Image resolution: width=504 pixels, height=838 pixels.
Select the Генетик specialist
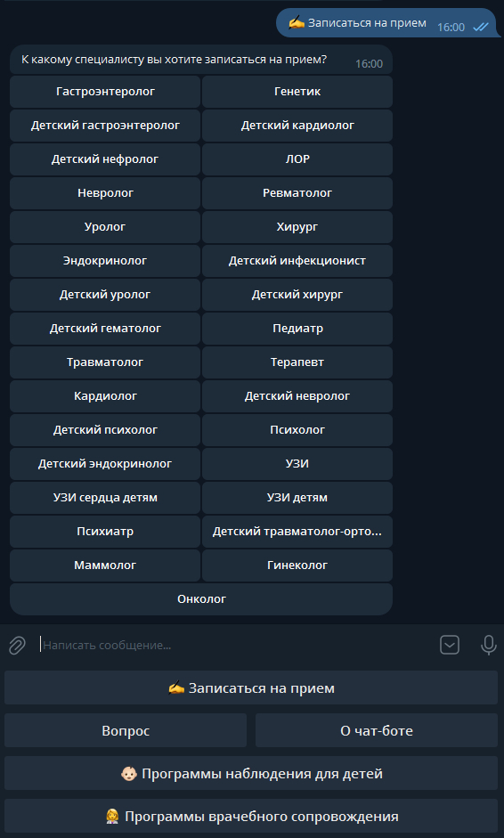pyautogui.click(x=297, y=92)
